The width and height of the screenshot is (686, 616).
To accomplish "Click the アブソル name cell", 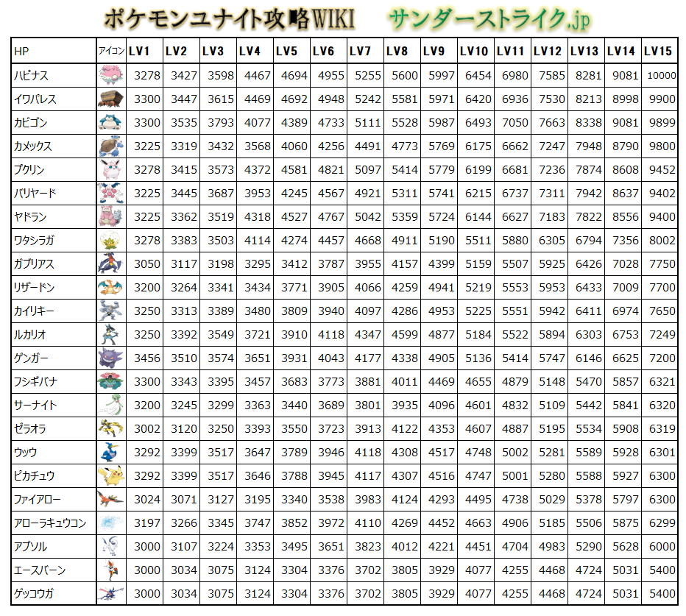I will pos(53,547).
